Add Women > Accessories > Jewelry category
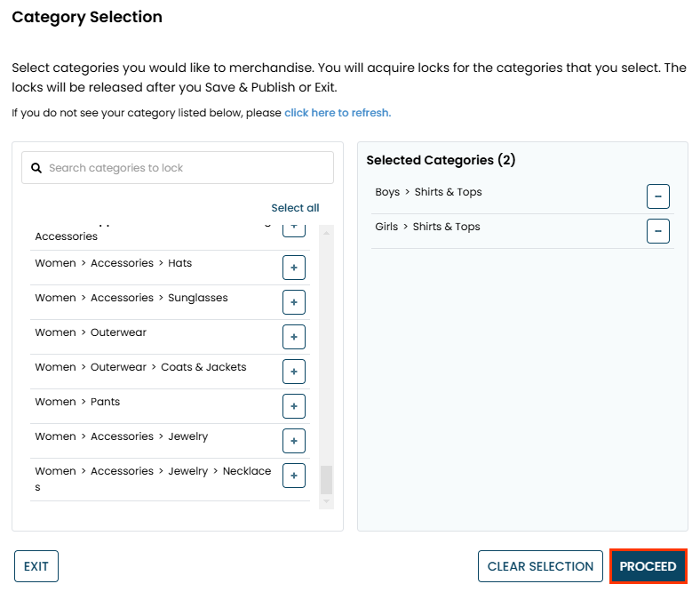 click(x=294, y=441)
